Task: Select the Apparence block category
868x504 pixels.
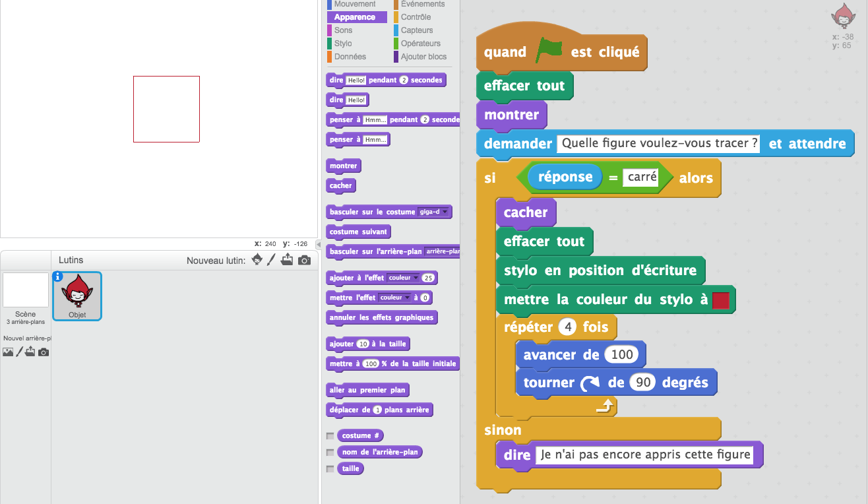Action: (x=356, y=17)
